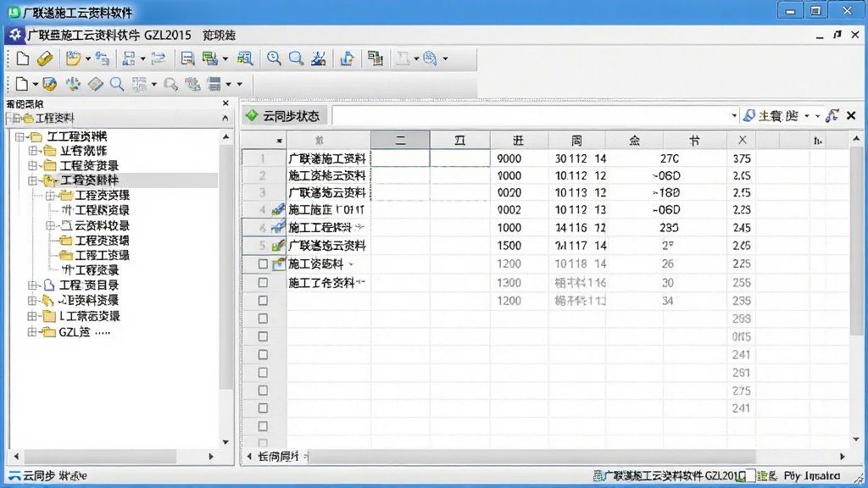The height and width of the screenshot is (488, 868).
Task: Collapse the tree panel with the chevron
Action: [x=225, y=118]
